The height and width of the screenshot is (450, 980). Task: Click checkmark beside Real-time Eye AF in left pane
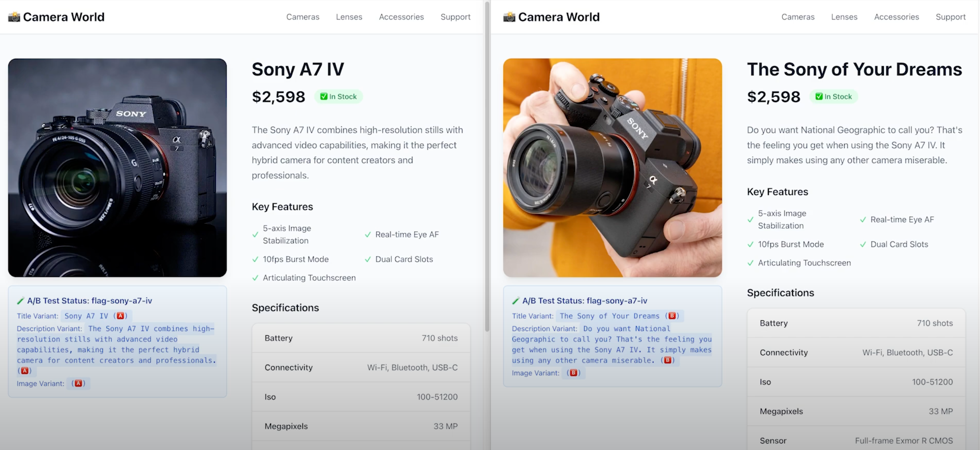pyautogui.click(x=368, y=235)
